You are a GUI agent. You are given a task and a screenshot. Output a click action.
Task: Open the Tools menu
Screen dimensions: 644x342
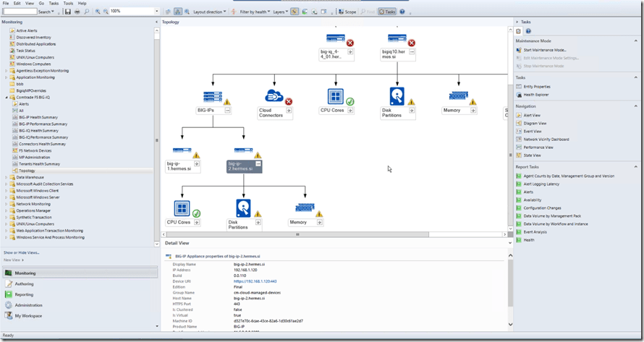tap(68, 4)
